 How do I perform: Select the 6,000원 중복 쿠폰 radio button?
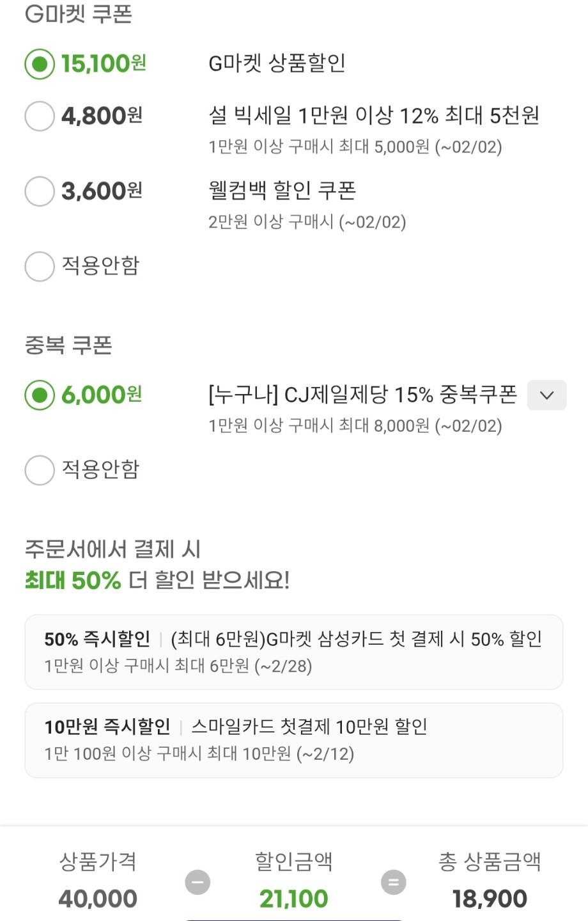(40, 395)
